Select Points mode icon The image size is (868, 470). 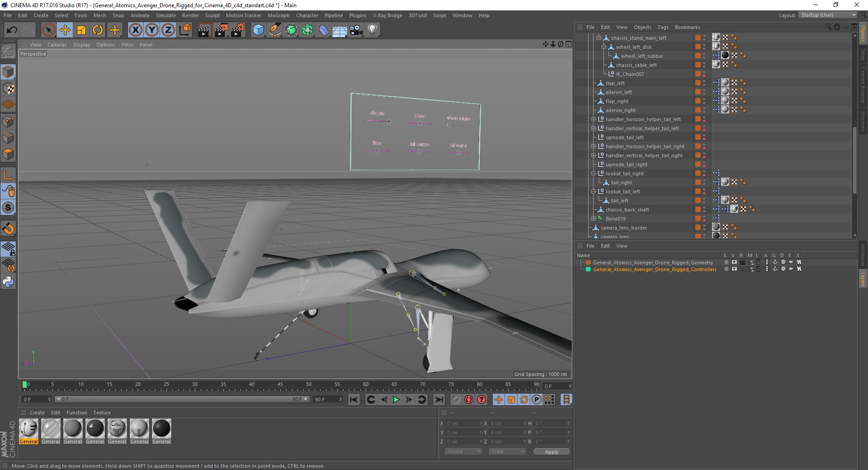click(8, 122)
